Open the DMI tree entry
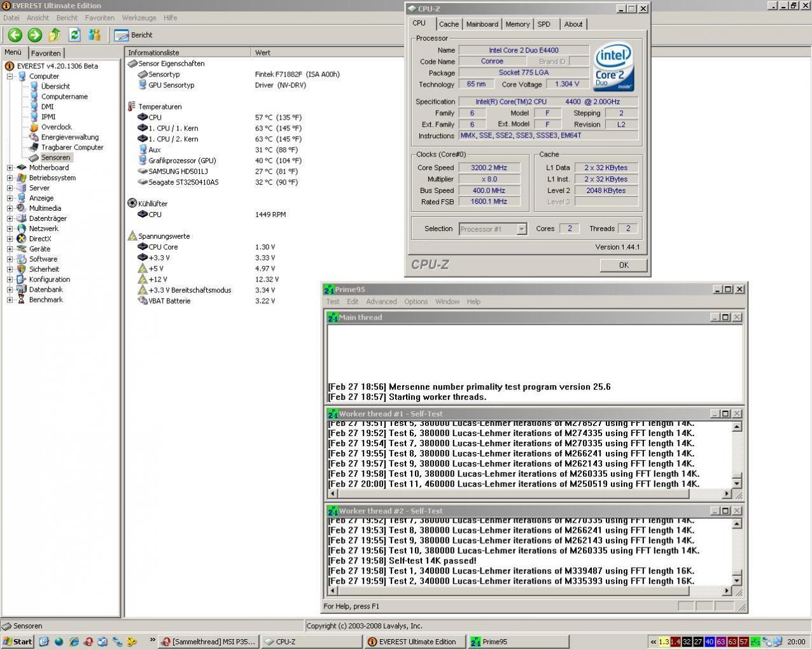 [47, 106]
